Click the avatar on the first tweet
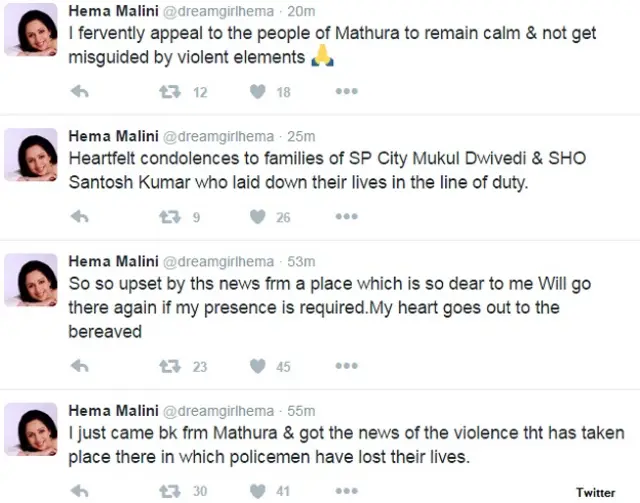Screen dimensions: 640x503 coord(31,31)
